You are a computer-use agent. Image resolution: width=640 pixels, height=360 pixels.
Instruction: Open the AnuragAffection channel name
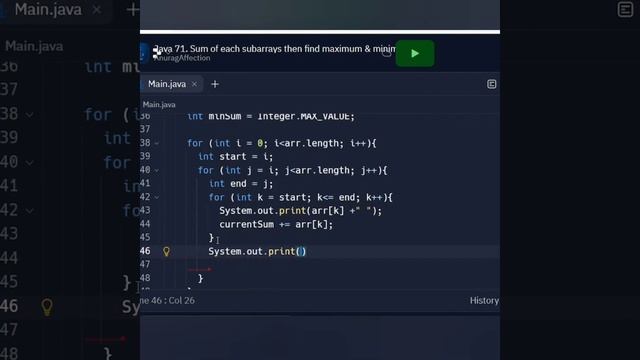pos(182,58)
